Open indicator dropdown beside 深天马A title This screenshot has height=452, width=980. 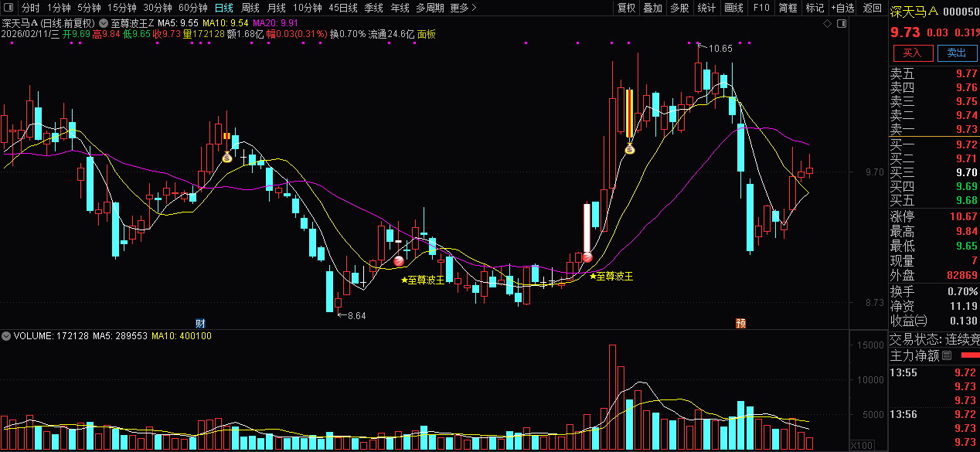(x=104, y=23)
